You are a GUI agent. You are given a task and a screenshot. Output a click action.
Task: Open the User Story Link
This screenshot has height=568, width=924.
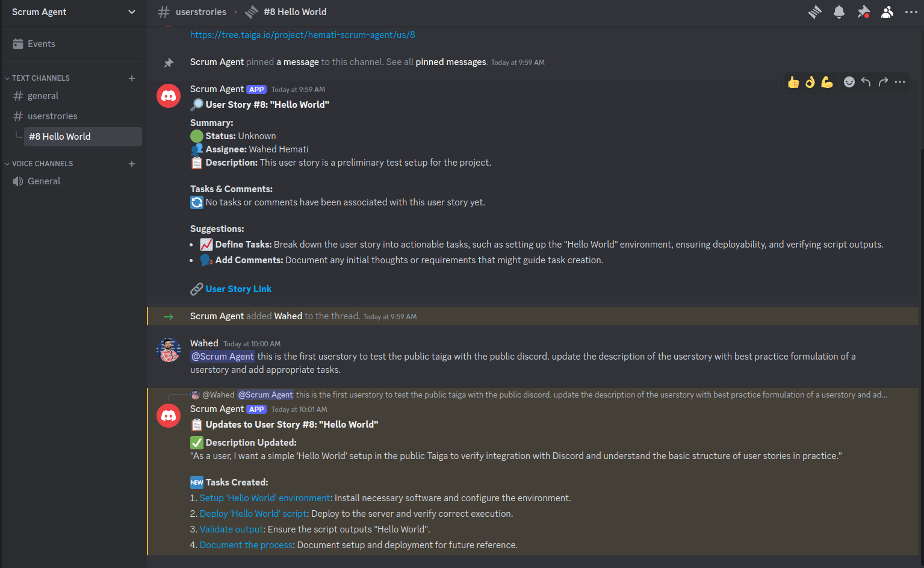[238, 289]
